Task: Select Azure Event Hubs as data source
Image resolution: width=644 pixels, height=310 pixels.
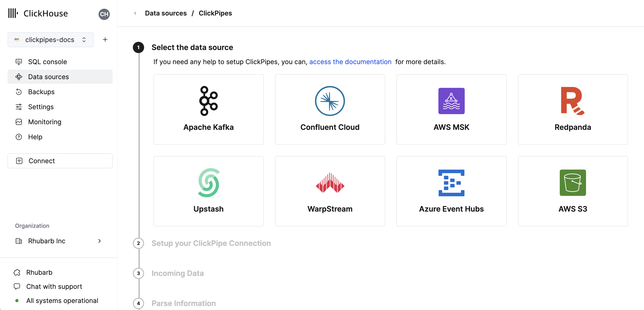Action: click(x=451, y=191)
